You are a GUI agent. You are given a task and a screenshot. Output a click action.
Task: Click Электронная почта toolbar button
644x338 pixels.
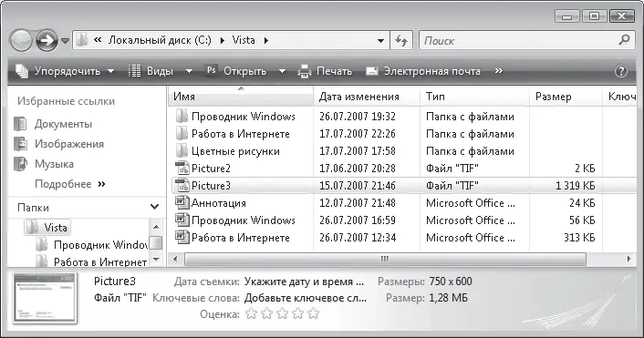click(423, 71)
